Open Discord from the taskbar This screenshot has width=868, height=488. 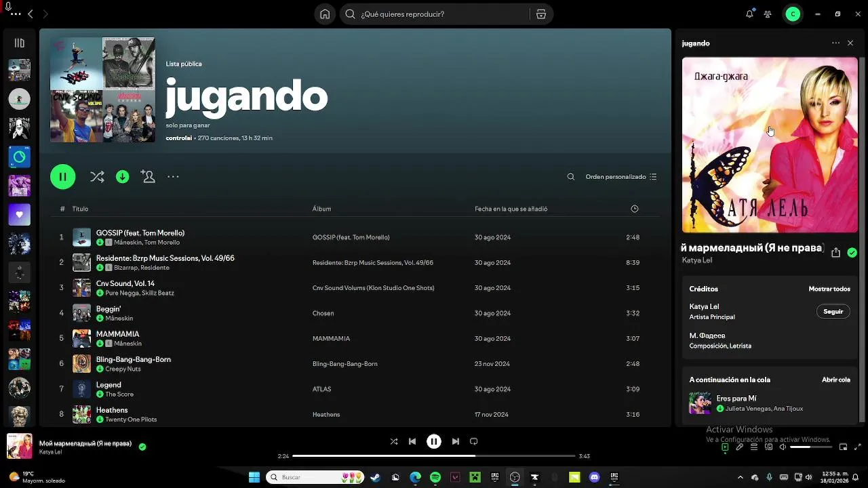pyautogui.click(x=595, y=477)
